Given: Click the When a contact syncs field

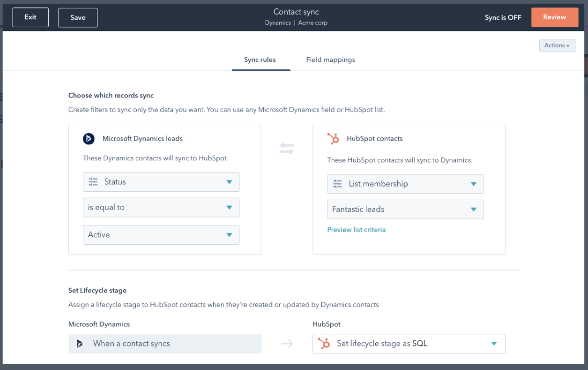Looking at the screenshot, I should click(165, 343).
